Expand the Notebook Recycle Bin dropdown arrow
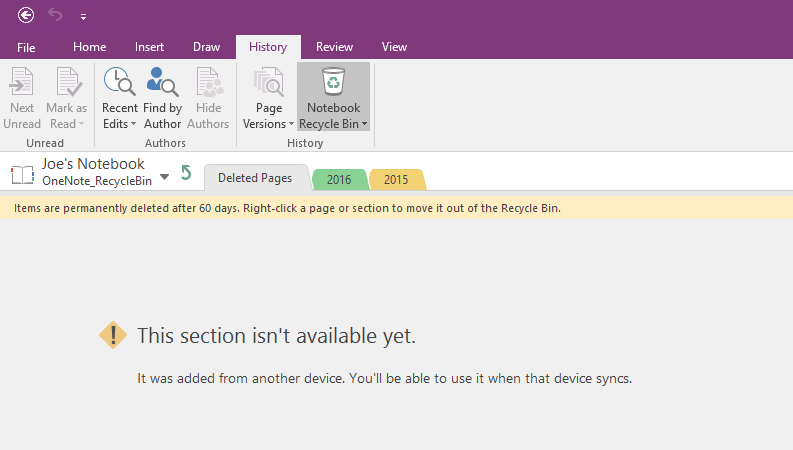793x450 pixels. 364,124
